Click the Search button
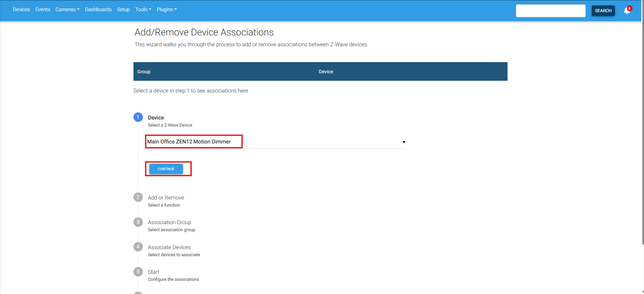This screenshot has height=294, width=644. (x=603, y=11)
